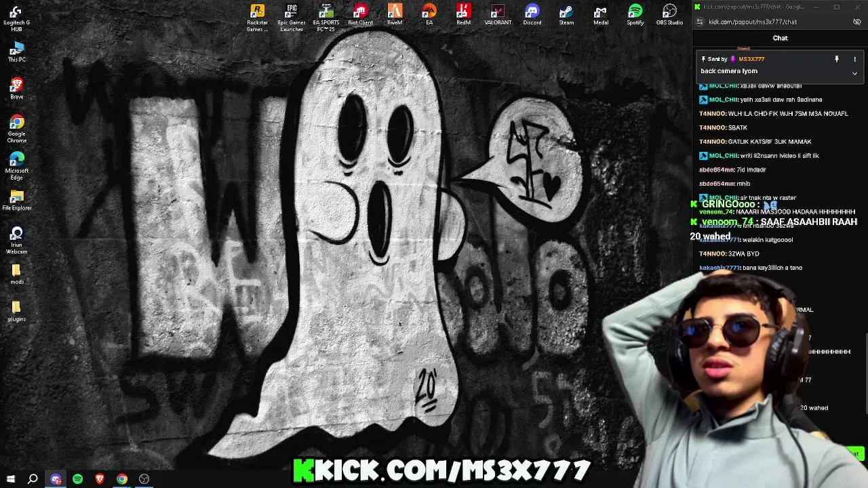Image resolution: width=868 pixels, height=488 pixels.
Task: Open Google Chrome desktop shortcut
Action: coord(17,129)
